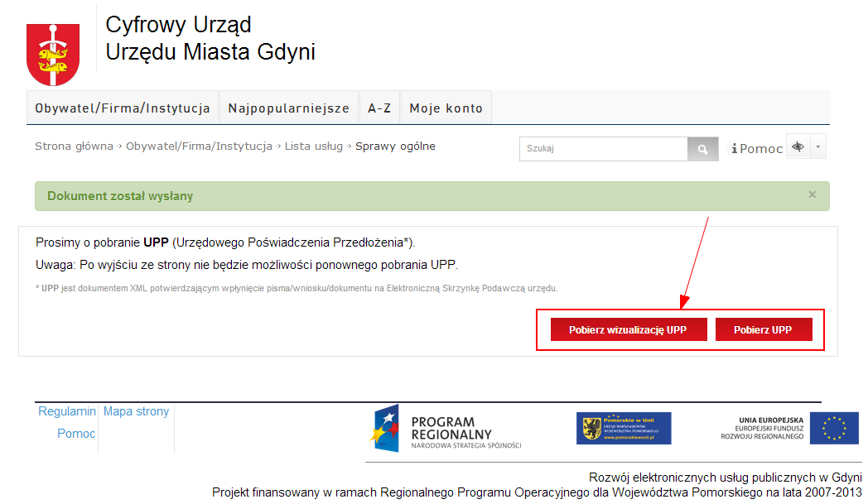This screenshot has height=504, width=868.
Task: Open the A-Z services tab
Action: point(379,108)
